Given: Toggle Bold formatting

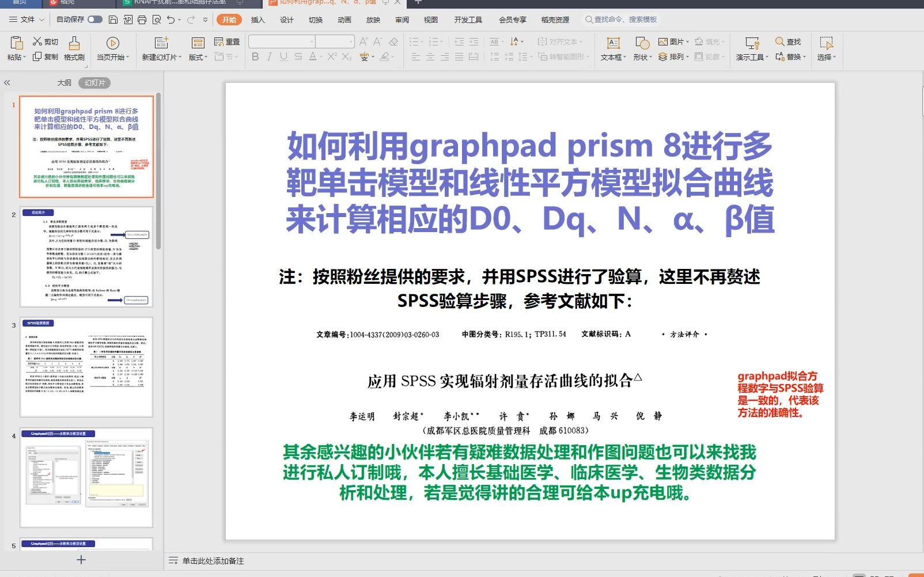Looking at the screenshot, I should [x=255, y=56].
